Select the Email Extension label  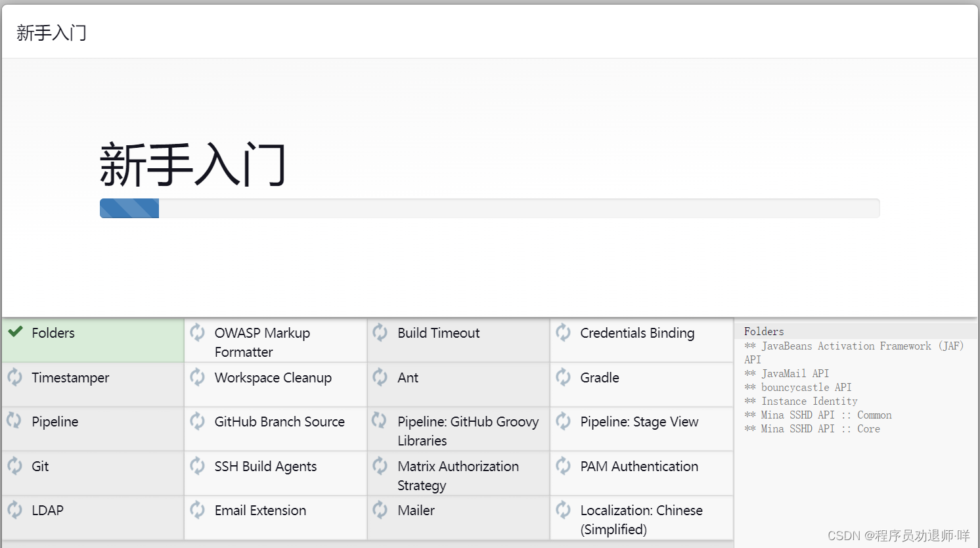260,511
